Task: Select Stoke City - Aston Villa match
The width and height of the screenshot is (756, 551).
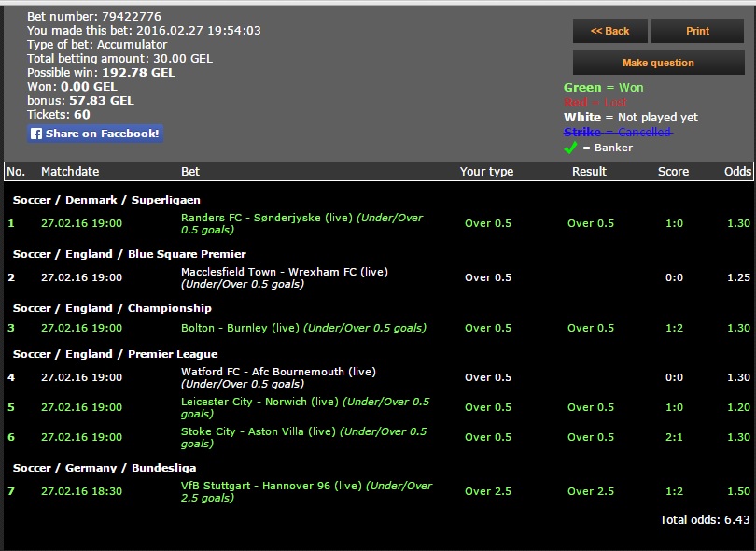Action: click(303, 437)
